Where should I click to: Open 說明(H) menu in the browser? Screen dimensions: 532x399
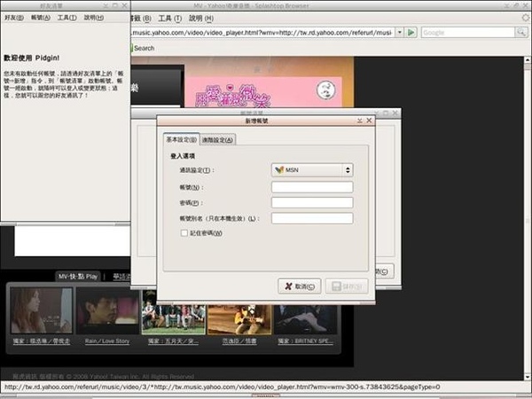pos(201,19)
